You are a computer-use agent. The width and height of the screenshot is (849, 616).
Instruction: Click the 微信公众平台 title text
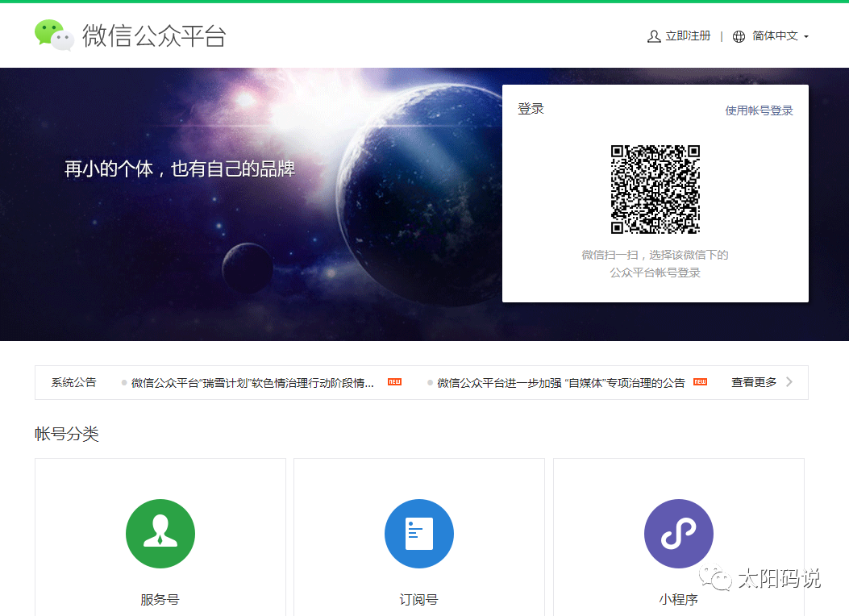tap(154, 35)
